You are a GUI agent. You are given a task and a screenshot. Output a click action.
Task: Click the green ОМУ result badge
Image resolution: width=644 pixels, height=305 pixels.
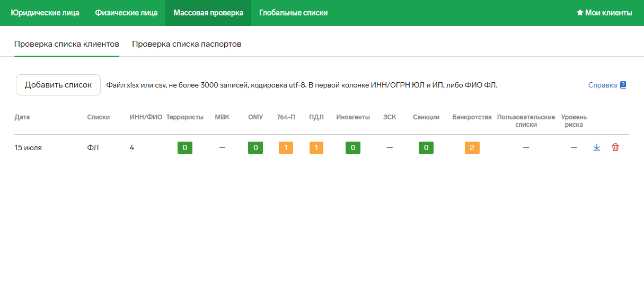coord(255,147)
